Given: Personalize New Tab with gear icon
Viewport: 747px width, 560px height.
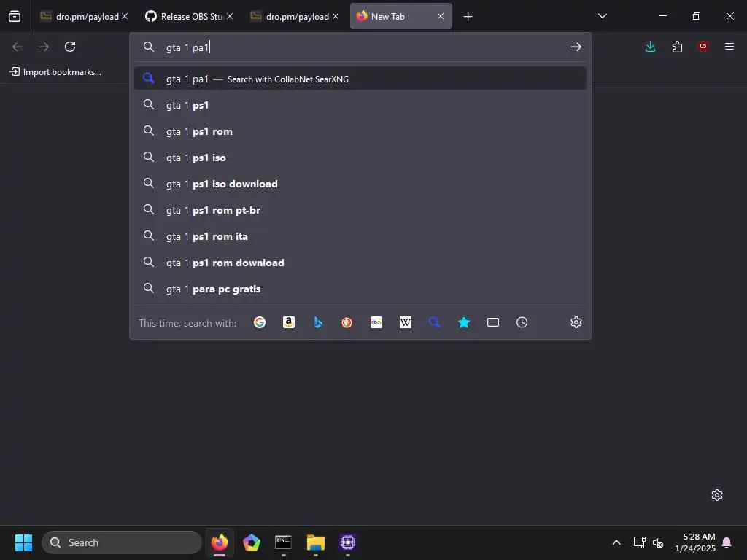Looking at the screenshot, I should 717,495.
